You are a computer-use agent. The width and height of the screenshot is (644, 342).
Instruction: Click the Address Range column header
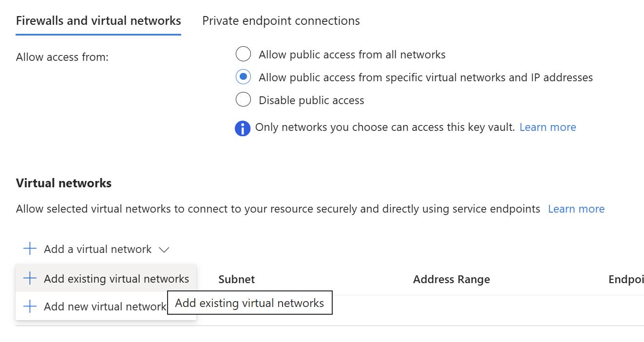[x=452, y=279]
